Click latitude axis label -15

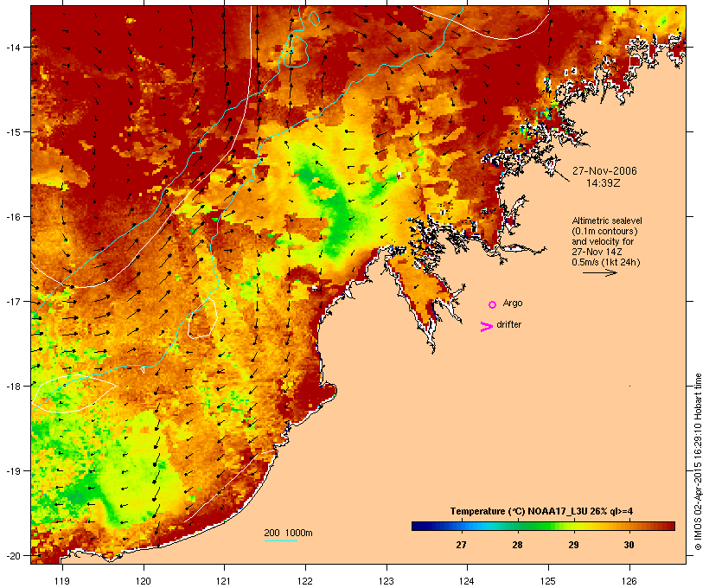click(13, 132)
